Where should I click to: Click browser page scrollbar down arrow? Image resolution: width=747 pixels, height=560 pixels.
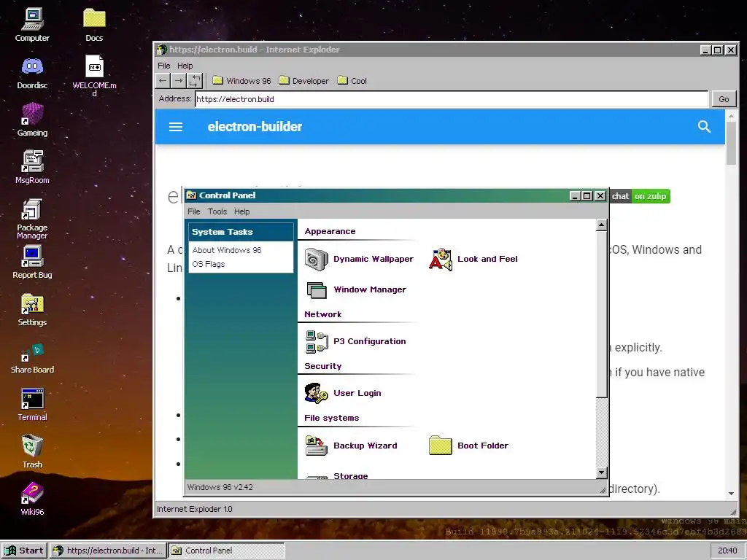pyautogui.click(x=731, y=494)
